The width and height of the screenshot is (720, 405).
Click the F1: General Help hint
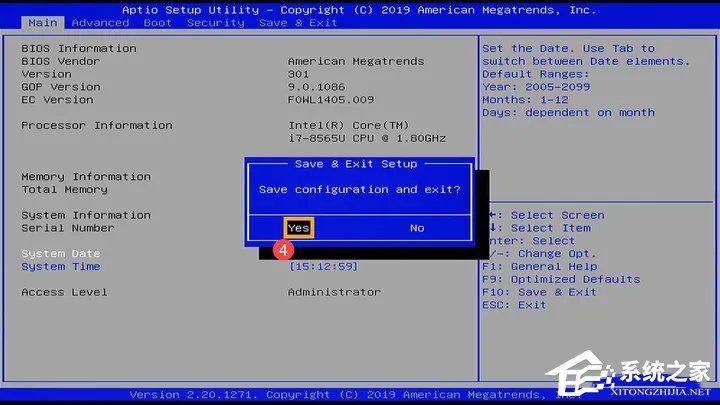(539, 267)
